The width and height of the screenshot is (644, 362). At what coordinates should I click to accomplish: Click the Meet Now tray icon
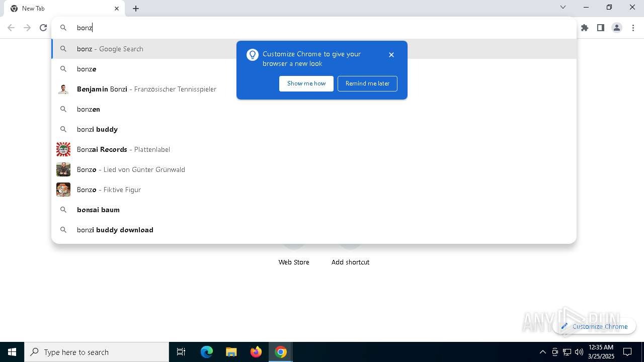pos(555,352)
